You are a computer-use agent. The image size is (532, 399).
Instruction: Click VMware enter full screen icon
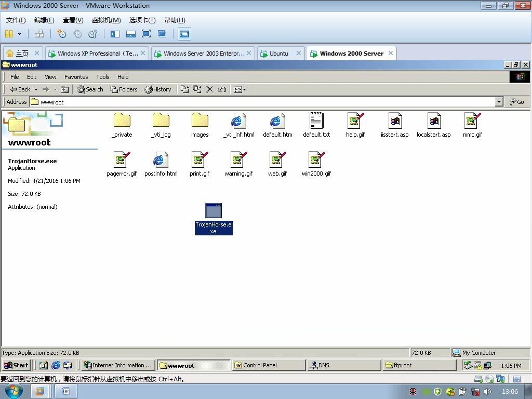coord(147,34)
